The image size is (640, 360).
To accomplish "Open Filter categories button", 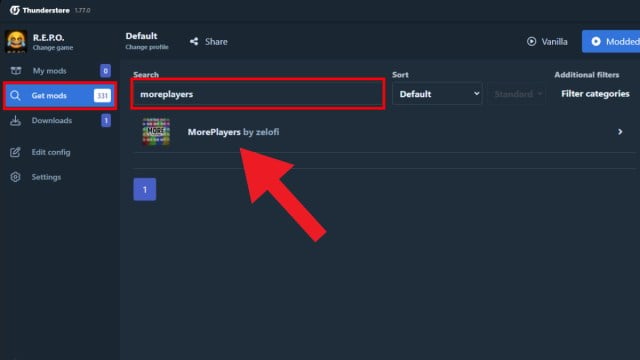I will tap(595, 94).
